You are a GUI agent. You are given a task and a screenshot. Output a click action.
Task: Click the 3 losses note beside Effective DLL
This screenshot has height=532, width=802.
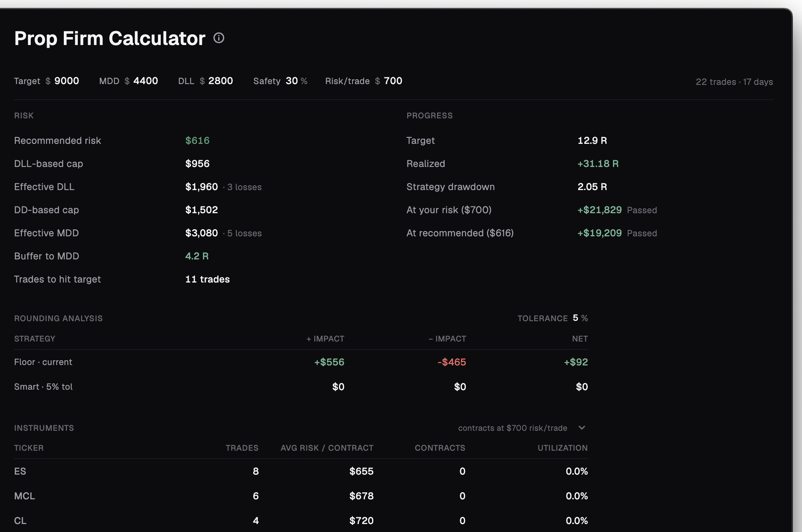coord(244,187)
